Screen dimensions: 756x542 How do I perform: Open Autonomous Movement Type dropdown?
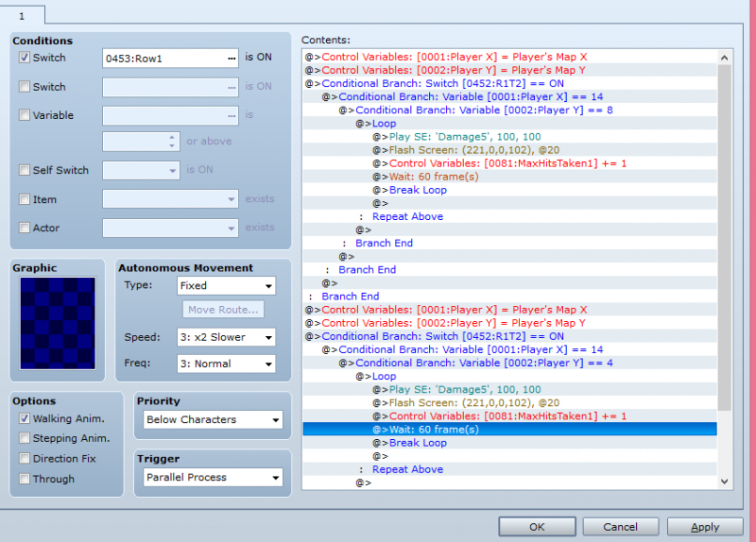click(226, 286)
